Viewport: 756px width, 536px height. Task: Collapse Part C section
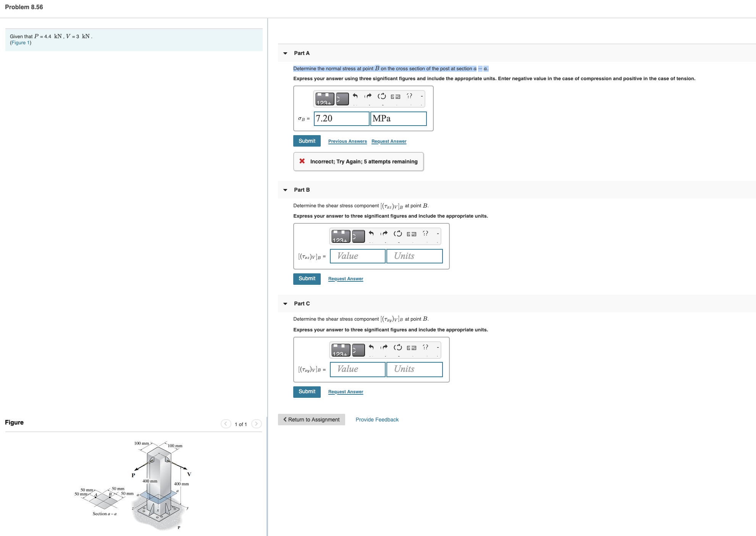(285, 304)
